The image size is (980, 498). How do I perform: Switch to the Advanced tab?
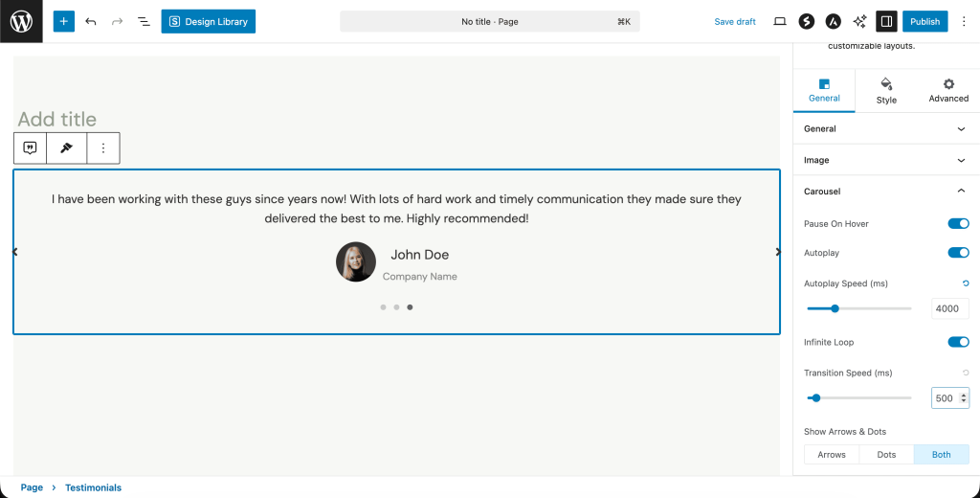(948, 91)
